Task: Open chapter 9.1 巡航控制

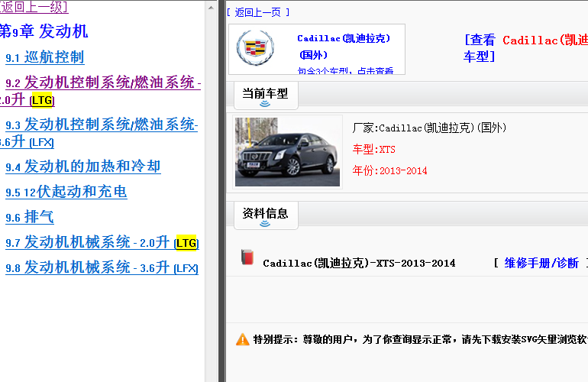Action: [44, 57]
